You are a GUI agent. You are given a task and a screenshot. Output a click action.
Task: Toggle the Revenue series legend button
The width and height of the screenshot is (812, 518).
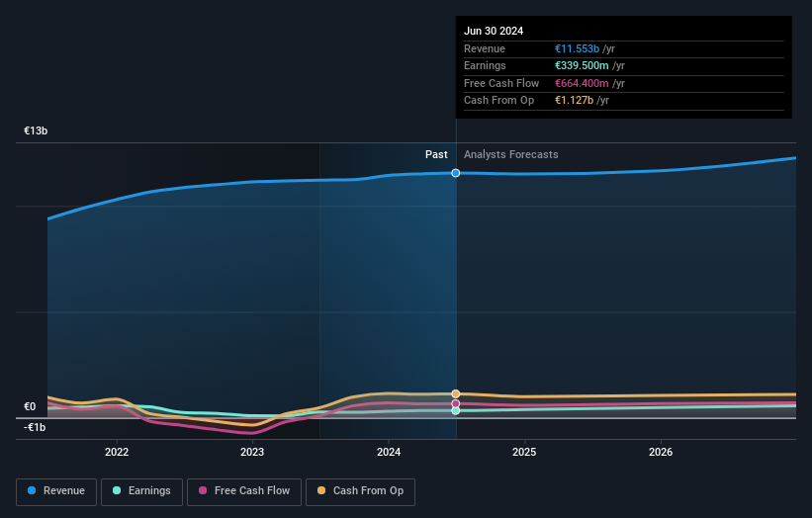[x=56, y=491]
